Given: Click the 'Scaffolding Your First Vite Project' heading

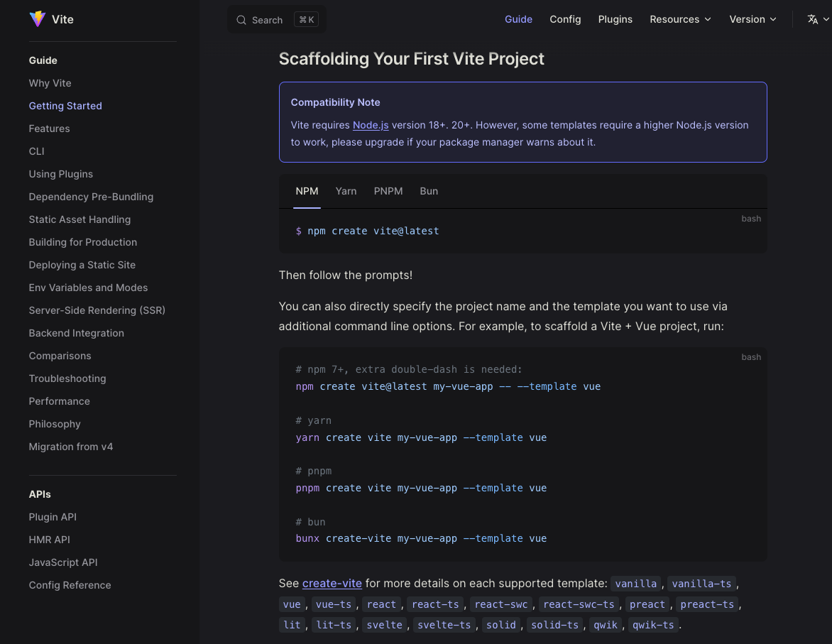Looking at the screenshot, I should (411, 59).
